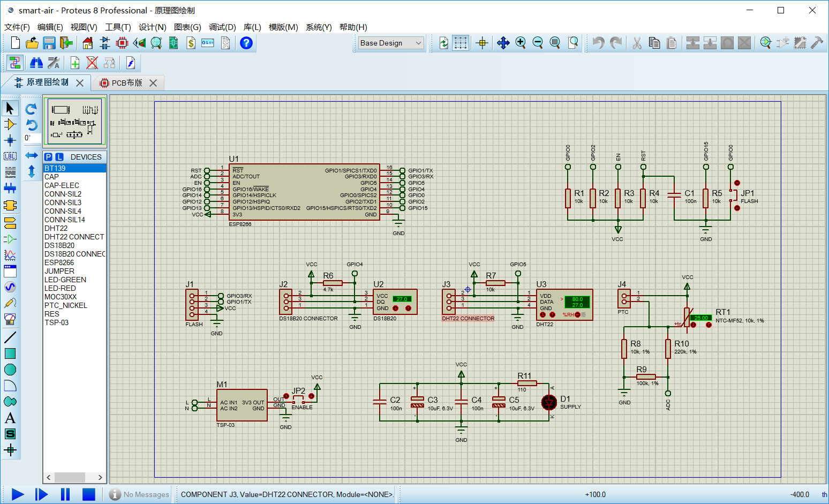Click the Cut scissors icon
The height and width of the screenshot is (504, 829).
pos(637,43)
